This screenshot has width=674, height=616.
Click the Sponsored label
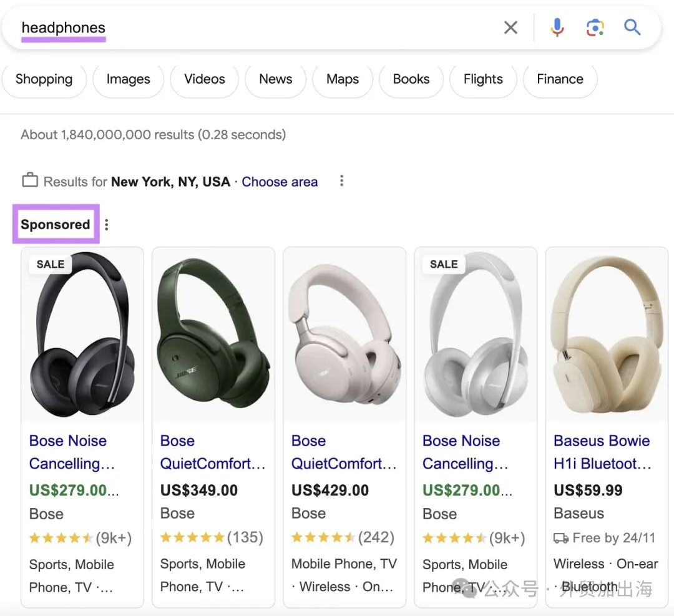[56, 225]
